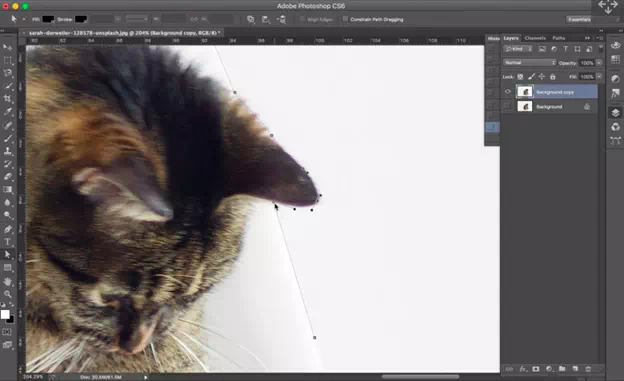Select the Pen tool
This screenshot has height=381, width=624.
click(8, 229)
